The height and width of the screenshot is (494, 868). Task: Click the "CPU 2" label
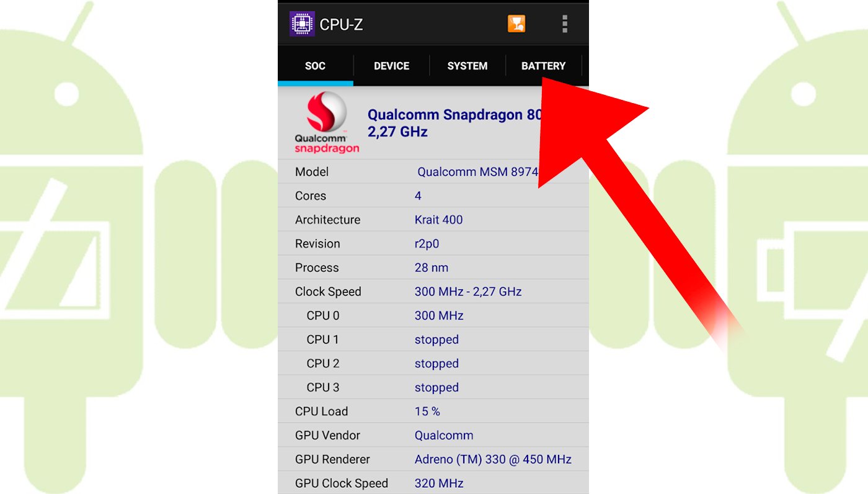tap(323, 364)
